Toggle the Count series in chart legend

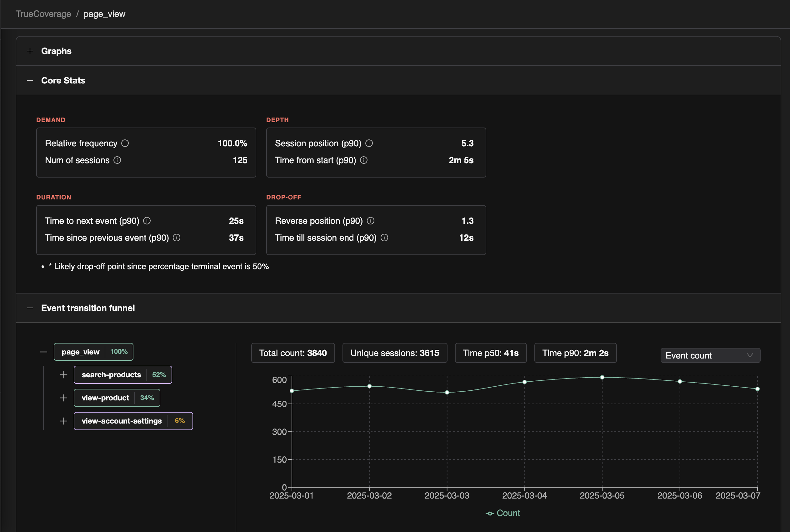point(503,513)
